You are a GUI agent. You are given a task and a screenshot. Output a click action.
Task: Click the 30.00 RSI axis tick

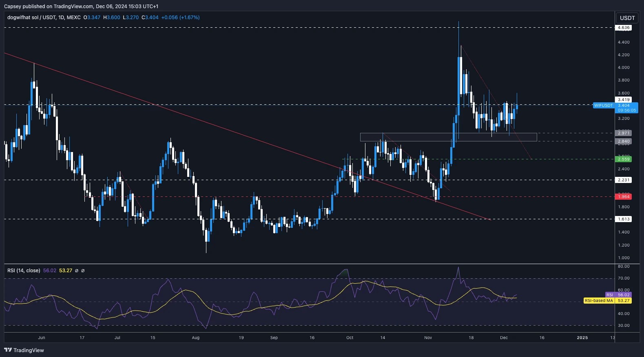click(x=624, y=326)
